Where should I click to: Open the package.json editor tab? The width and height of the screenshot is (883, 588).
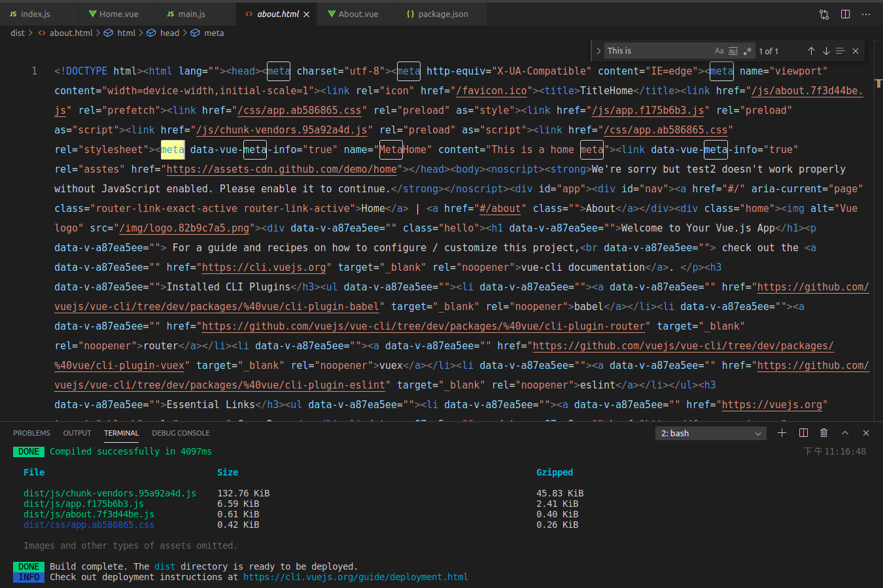(437, 14)
